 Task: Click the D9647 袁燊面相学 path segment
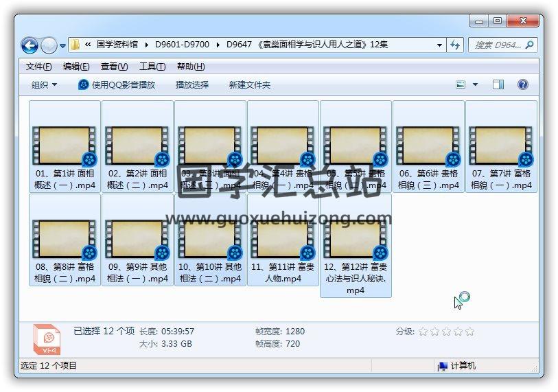[307, 45]
